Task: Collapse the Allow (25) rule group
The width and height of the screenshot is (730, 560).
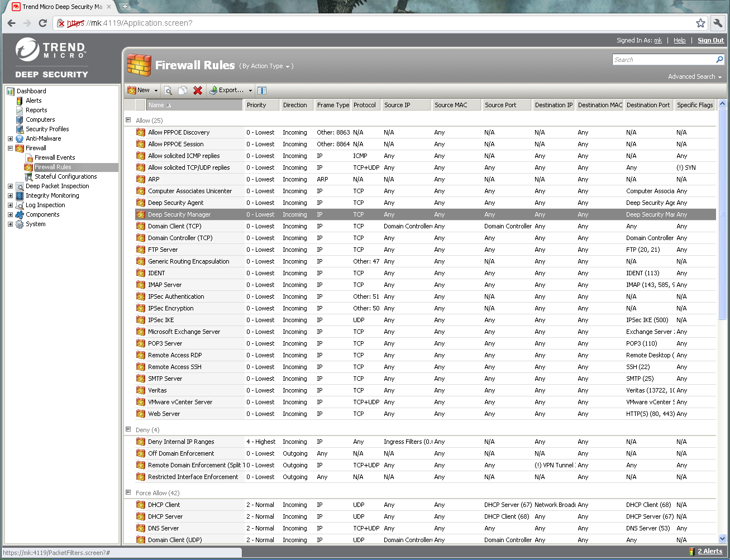Action: click(x=128, y=120)
